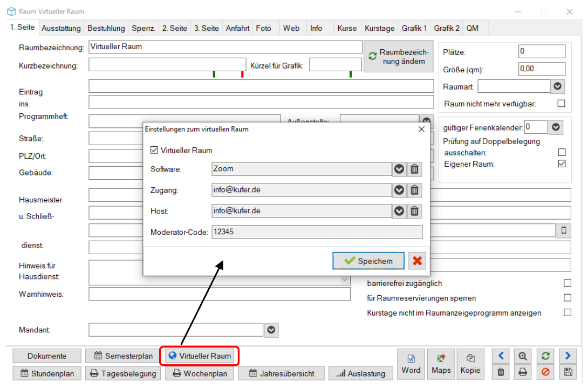588x388 pixels.
Task: Select the Anfahrt tab
Action: point(237,28)
